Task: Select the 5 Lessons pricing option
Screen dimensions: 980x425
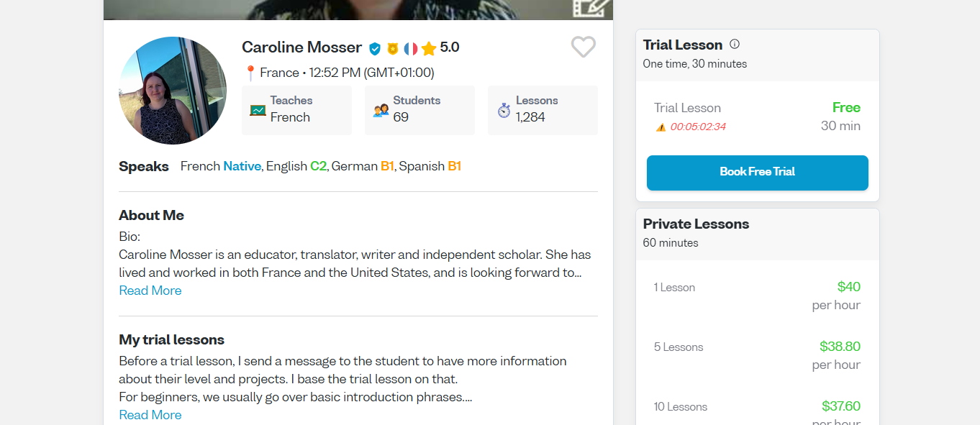Action: (x=757, y=355)
